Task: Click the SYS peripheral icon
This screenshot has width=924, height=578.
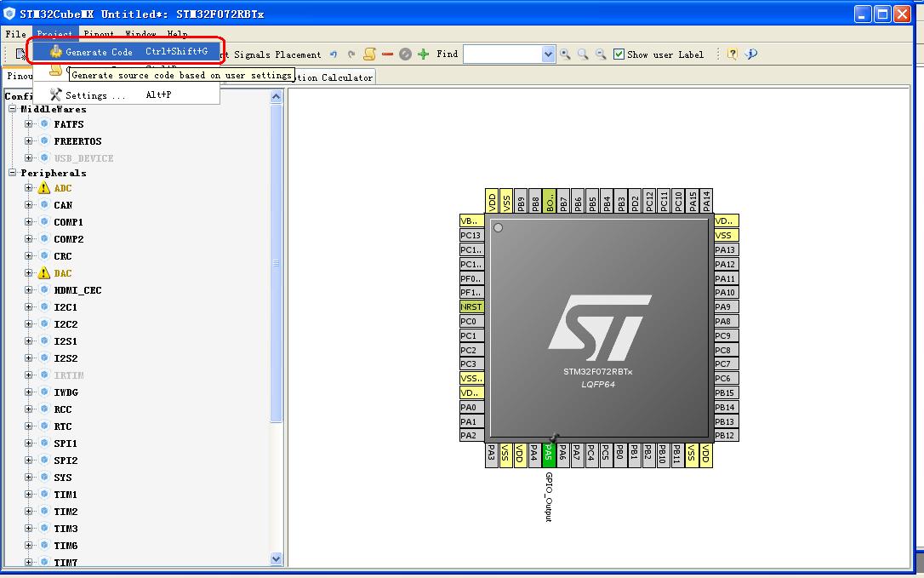Action: pyautogui.click(x=44, y=478)
